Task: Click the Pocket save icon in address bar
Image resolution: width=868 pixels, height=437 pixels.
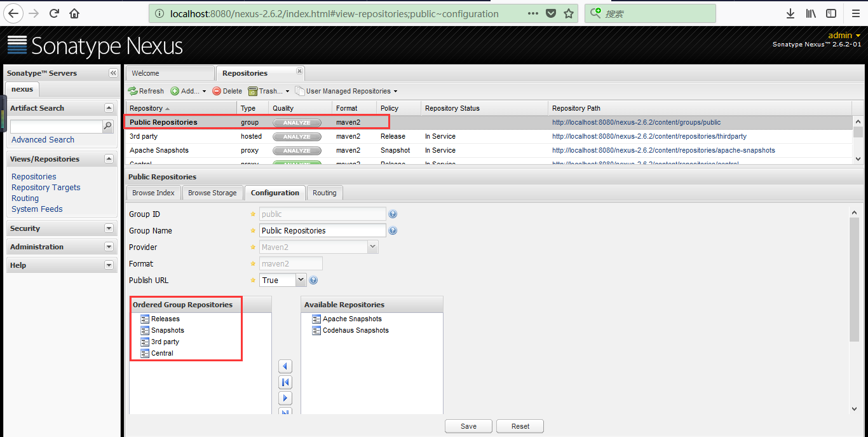Action: click(551, 13)
